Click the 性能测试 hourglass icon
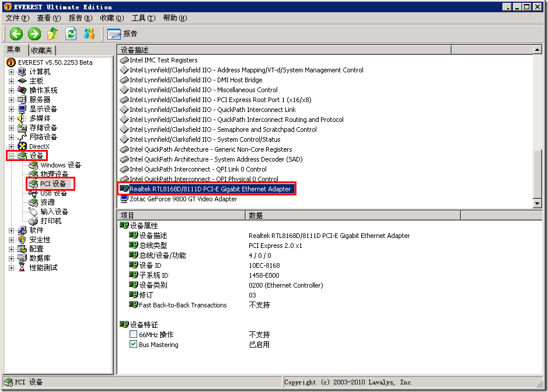The image size is (548, 392). 22,268
